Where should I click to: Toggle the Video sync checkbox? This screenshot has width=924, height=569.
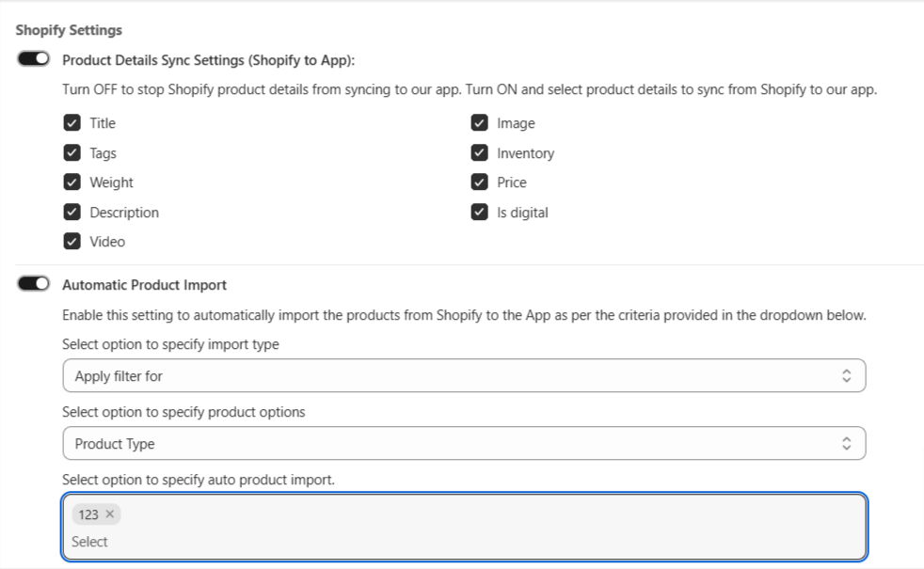[72, 242]
